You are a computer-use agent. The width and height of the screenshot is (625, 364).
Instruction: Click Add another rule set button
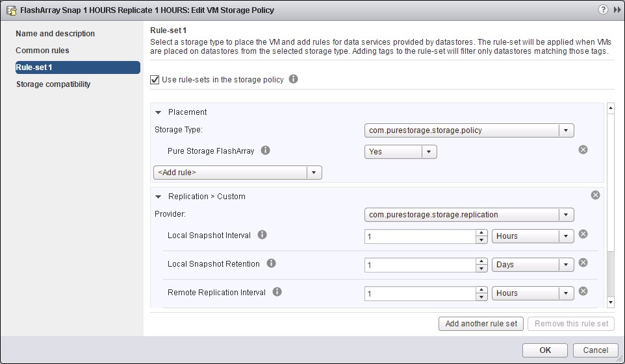point(481,324)
